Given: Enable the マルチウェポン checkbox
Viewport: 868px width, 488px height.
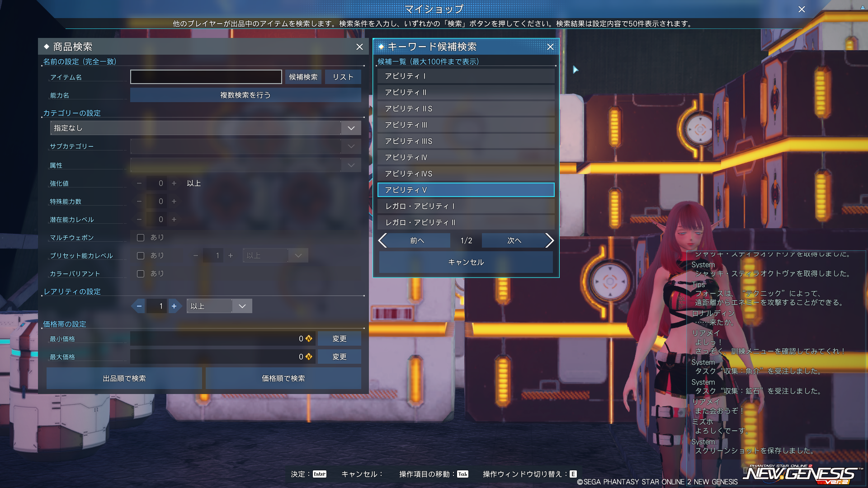Looking at the screenshot, I should click(x=141, y=238).
